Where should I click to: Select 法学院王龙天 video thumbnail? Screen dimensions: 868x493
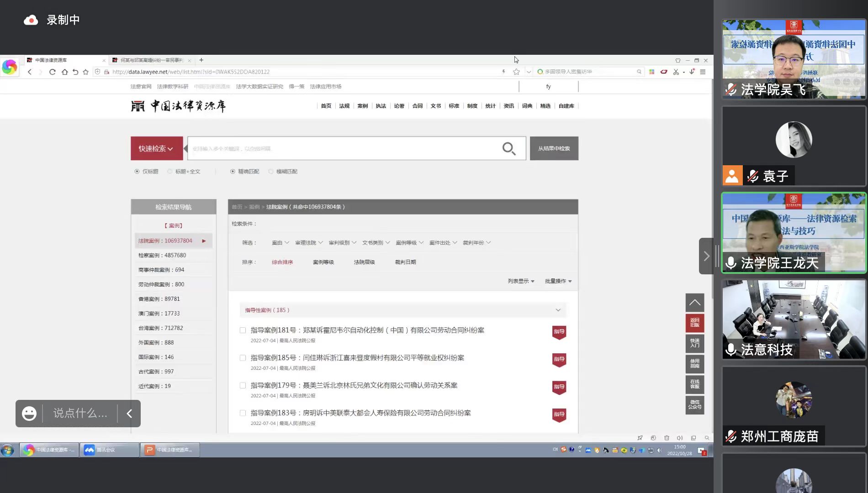(x=794, y=233)
